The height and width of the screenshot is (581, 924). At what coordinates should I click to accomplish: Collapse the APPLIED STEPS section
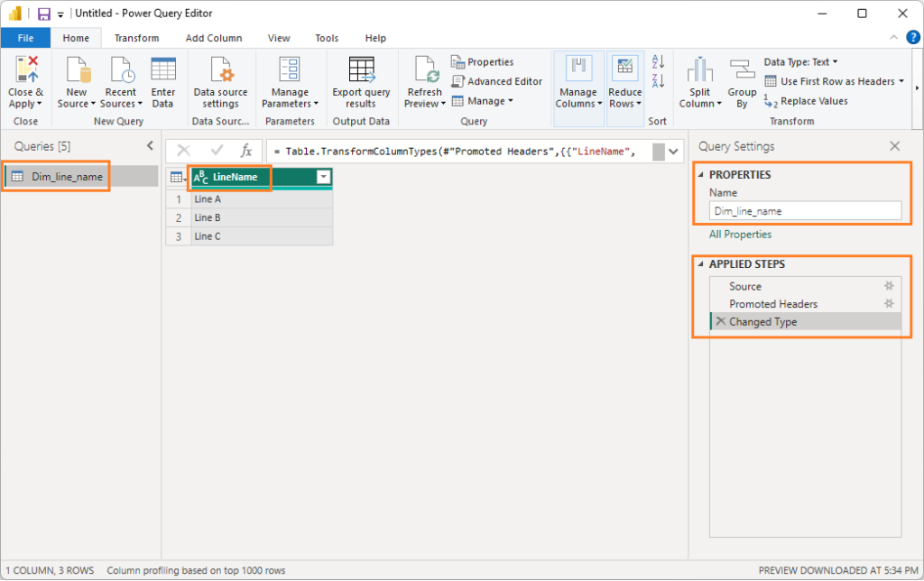point(700,264)
